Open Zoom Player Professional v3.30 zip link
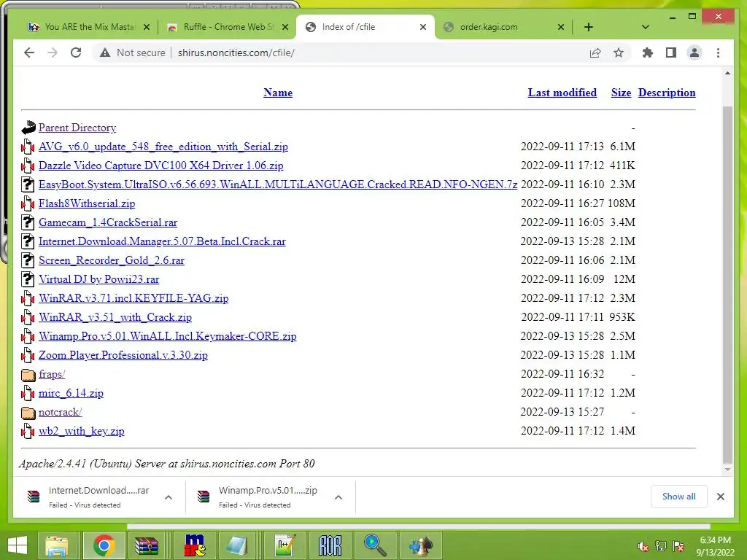747x560 pixels. [123, 355]
